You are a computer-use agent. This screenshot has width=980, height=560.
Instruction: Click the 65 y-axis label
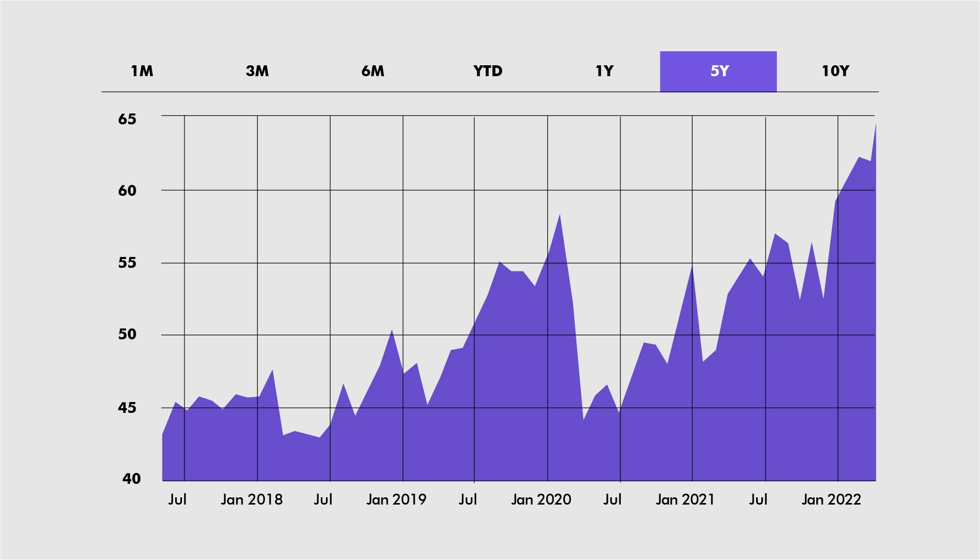point(127,119)
